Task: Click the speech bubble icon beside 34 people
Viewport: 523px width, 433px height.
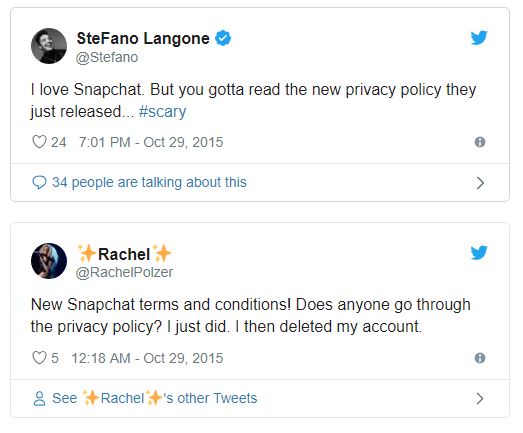Action: click(x=39, y=182)
